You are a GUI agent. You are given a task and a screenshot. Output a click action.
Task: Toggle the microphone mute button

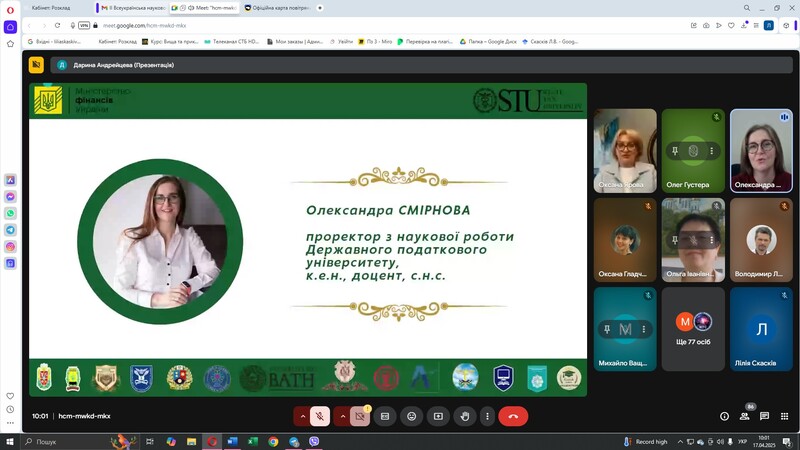(320, 416)
